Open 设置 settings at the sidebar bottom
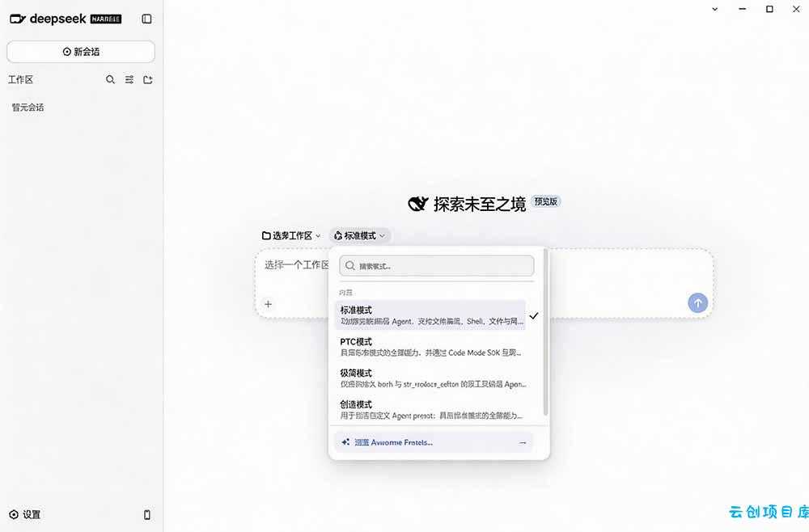 pos(25,514)
